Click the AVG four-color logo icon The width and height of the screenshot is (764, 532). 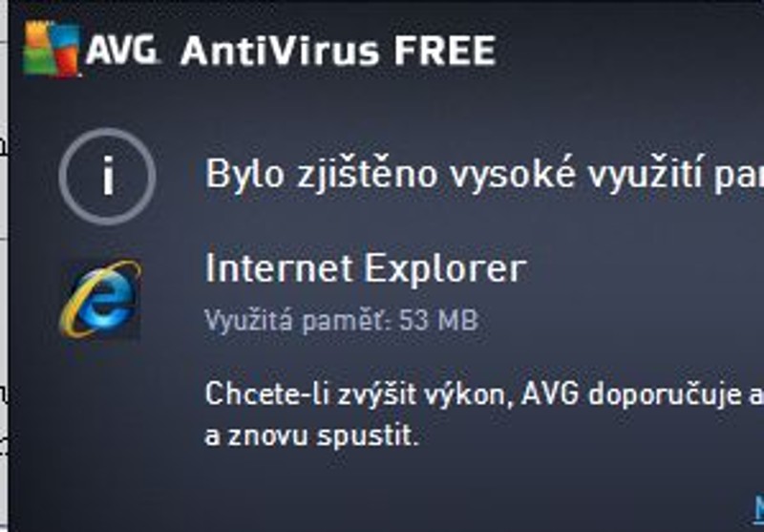(52, 49)
